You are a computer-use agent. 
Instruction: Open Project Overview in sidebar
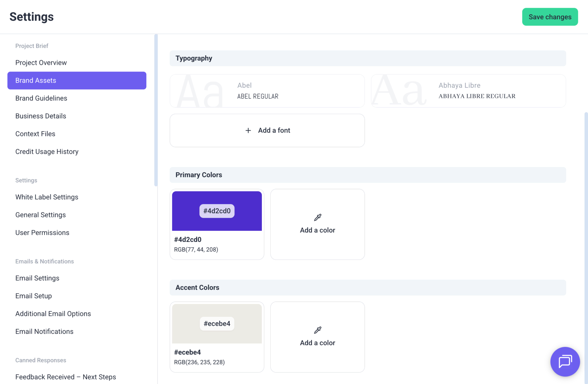point(41,63)
